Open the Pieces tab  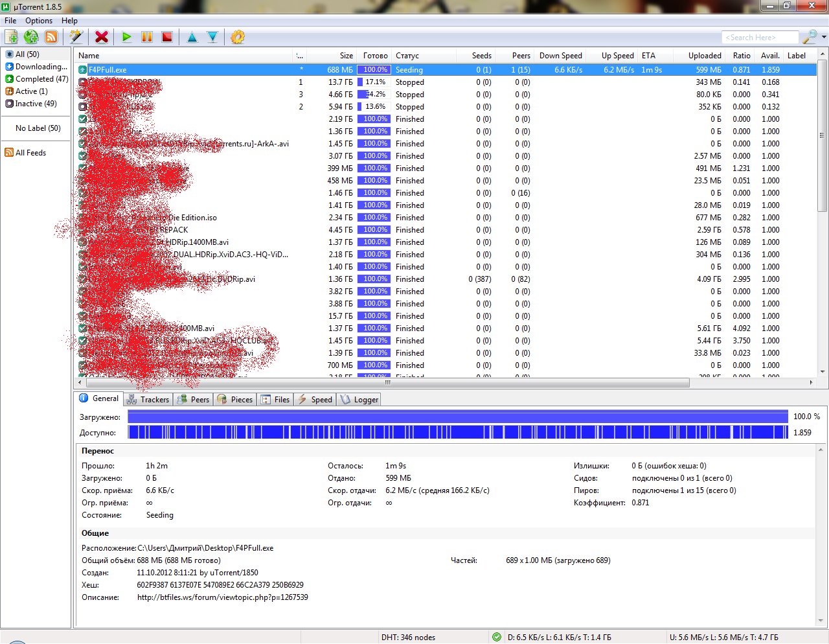click(235, 400)
